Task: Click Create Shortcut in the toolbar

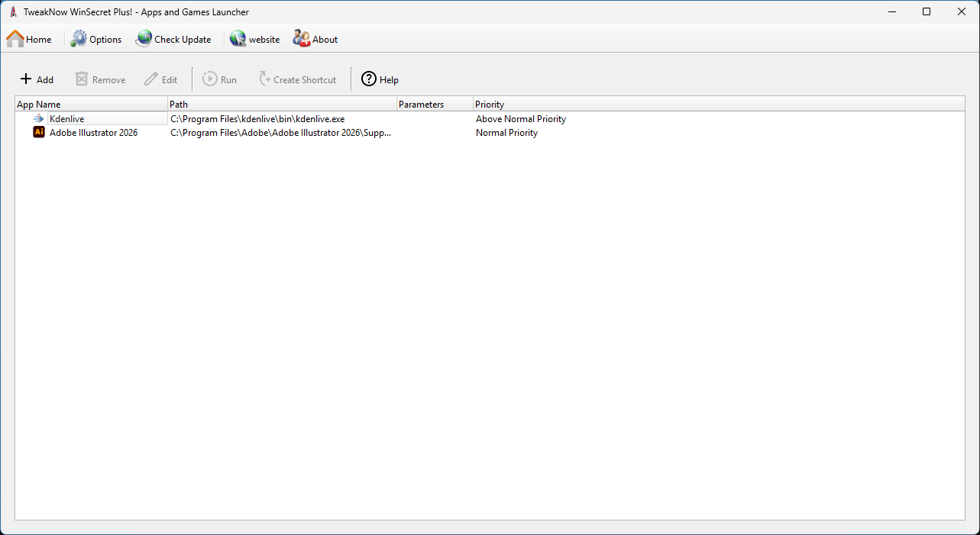Action: [297, 79]
